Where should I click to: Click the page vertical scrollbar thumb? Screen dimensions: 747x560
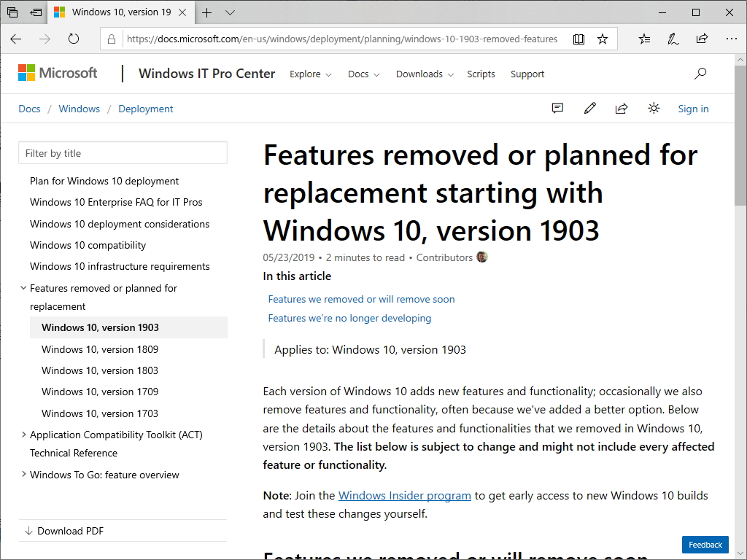point(740,131)
